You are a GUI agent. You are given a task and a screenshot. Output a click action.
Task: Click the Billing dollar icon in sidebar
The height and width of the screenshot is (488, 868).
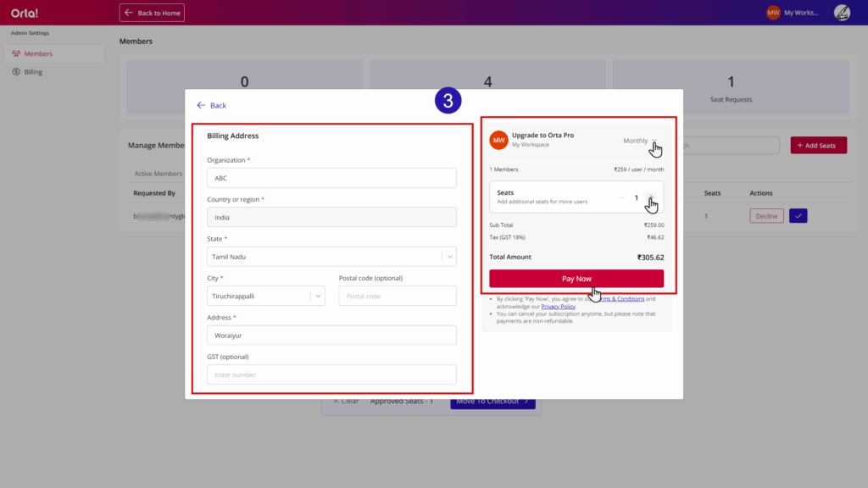pyautogui.click(x=16, y=72)
